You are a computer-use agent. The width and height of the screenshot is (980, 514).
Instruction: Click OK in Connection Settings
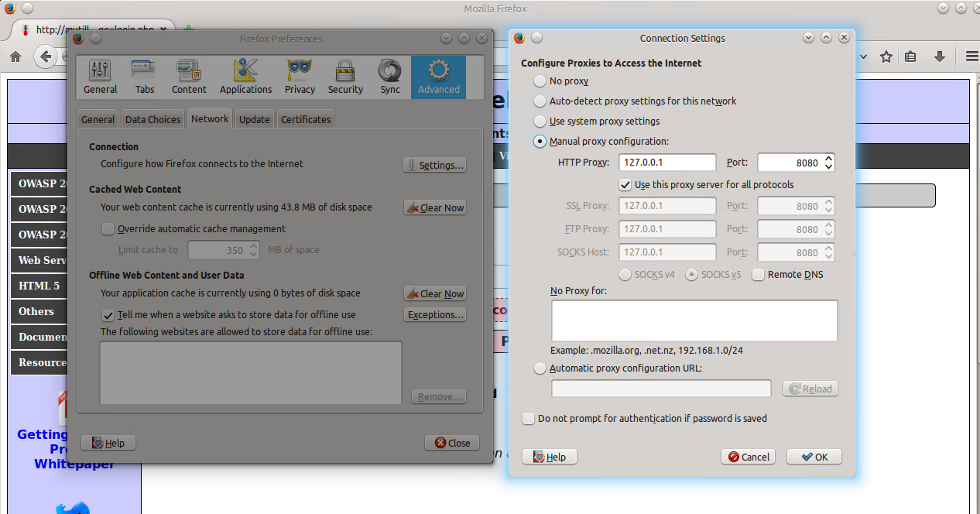point(814,457)
